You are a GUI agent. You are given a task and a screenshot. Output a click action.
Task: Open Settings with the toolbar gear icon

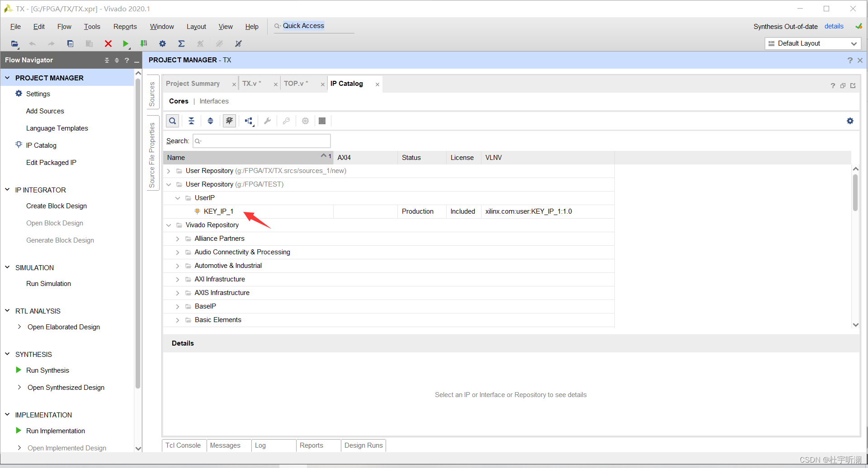click(x=162, y=44)
